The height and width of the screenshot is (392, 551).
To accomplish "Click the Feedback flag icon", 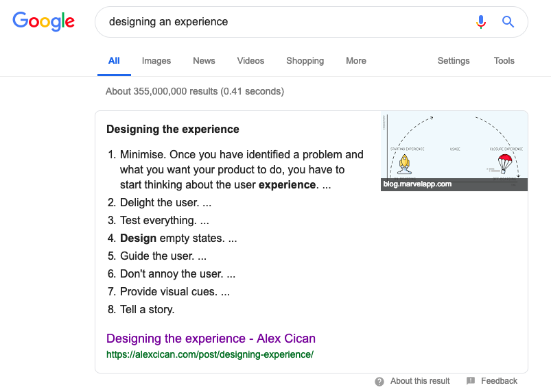I will tap(471, 381).
